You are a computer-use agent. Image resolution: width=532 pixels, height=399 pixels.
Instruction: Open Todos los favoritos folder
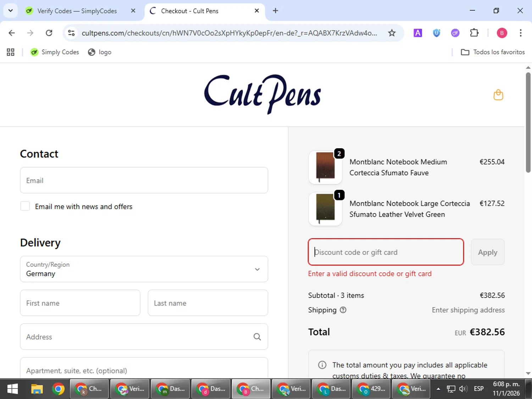(493, 52)
